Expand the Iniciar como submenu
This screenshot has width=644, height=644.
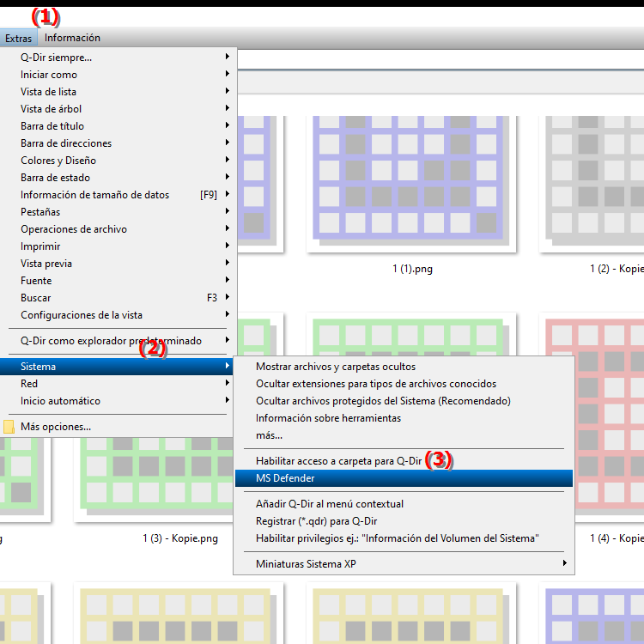[x=118, y=75]
